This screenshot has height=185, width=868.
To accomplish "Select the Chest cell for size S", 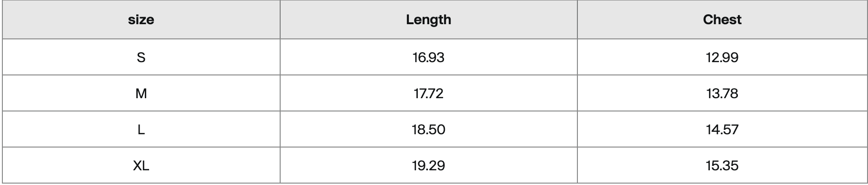I will [722, 57].
